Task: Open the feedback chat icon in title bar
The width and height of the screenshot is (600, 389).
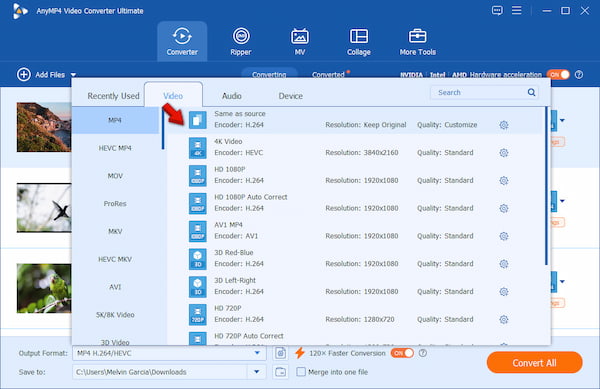Action: coord(497,10)
